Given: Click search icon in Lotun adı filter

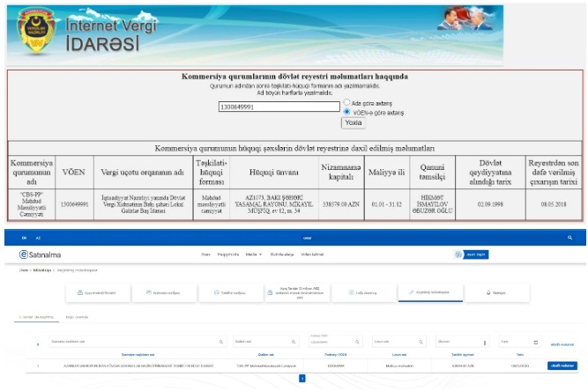Looking at the screenshot, I should click(x=421, y=341).
